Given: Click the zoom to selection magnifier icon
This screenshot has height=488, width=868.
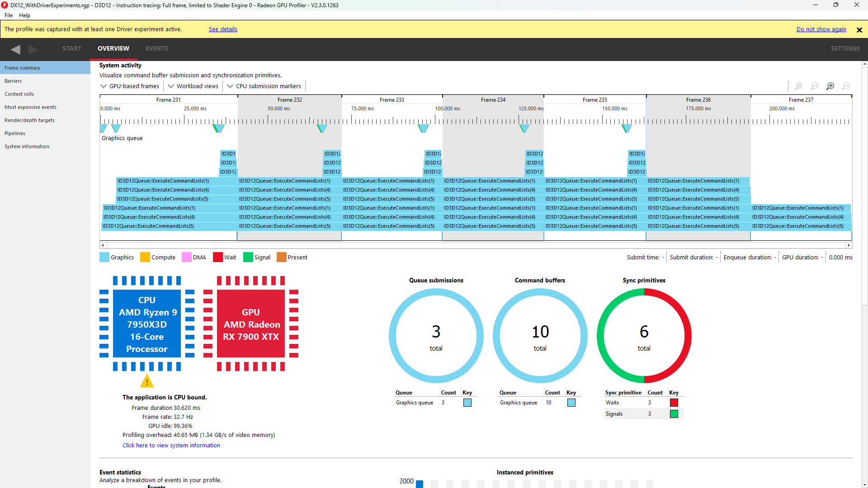Looking at the screenshot, I should coord(798,86).
